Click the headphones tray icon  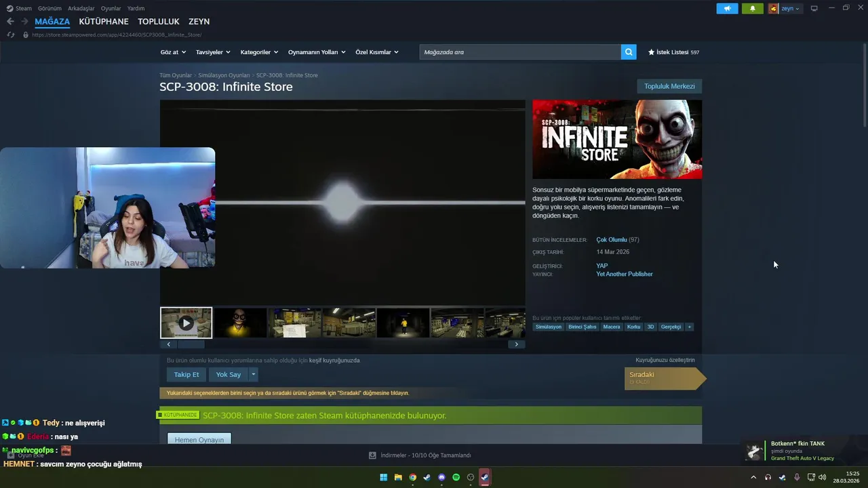768,477
